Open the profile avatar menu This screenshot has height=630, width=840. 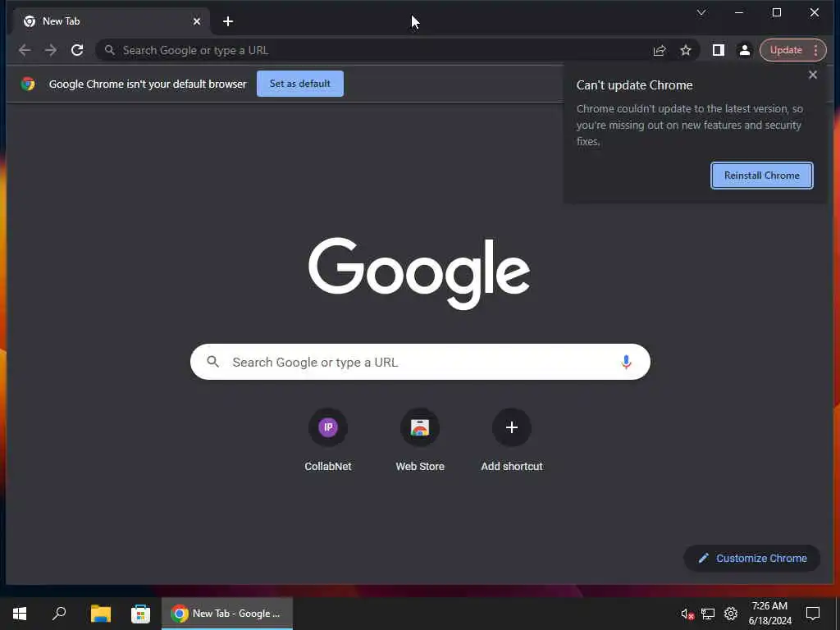(x=745, y=50)
